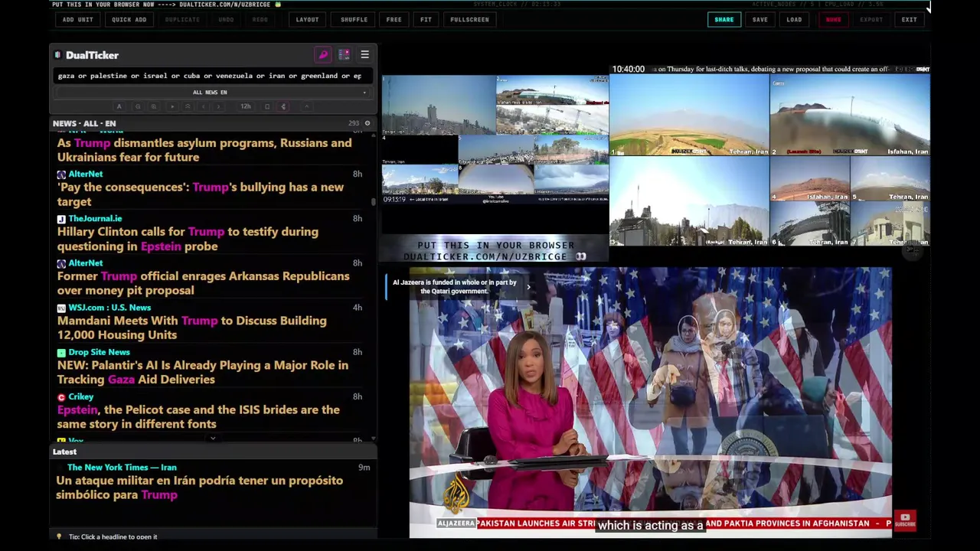The width and height of the screenshot is (980, 551).
Task: Open Hillary Clinton Epstein probe headline
Action: tap(188, 239)
